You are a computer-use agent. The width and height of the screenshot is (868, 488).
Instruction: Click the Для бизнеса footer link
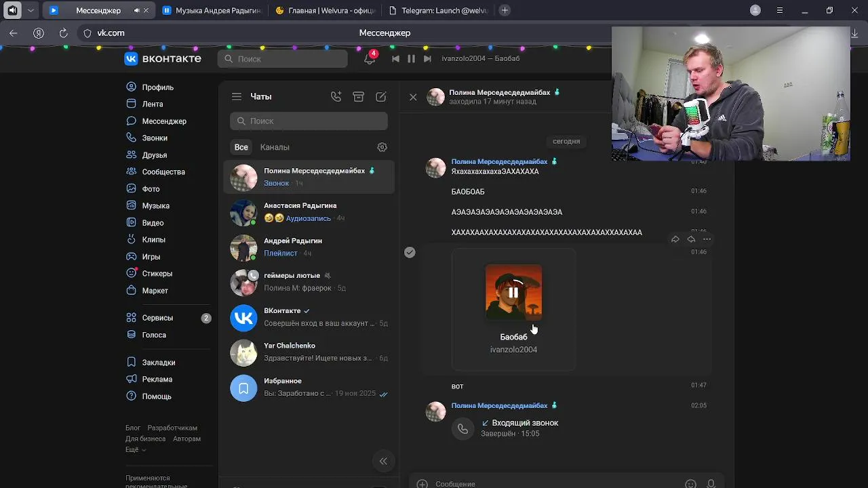click(145, 439)
